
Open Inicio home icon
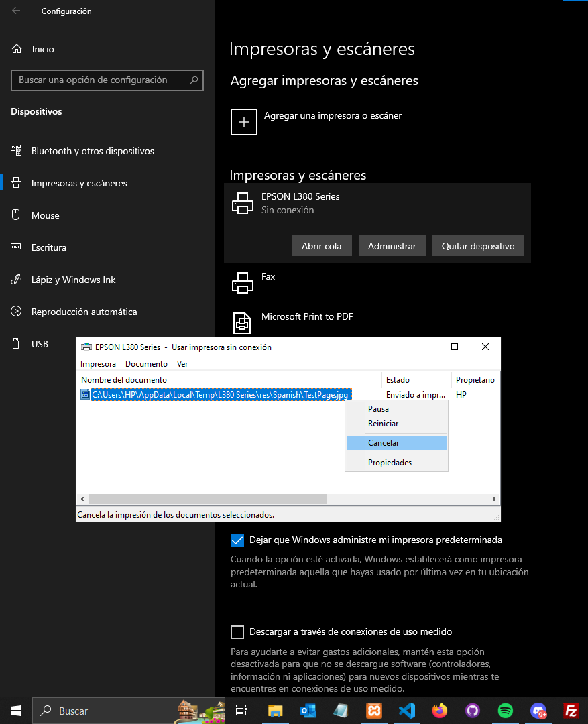point(17,49)
